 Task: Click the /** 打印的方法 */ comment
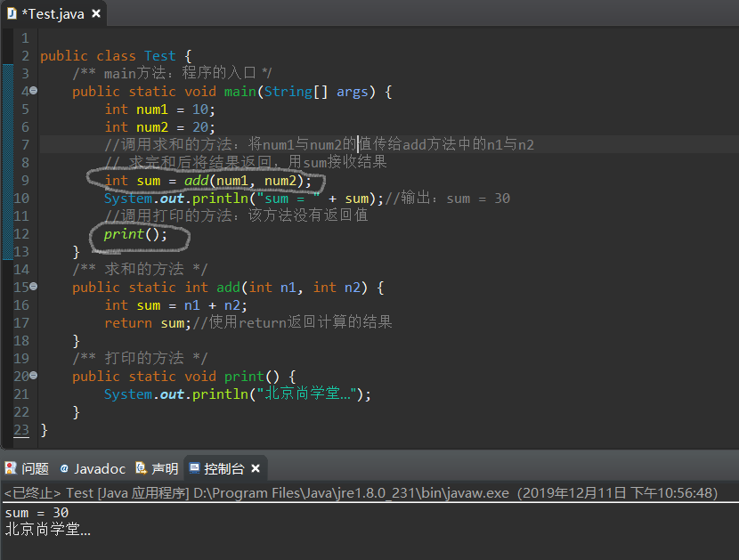click(x=140, y=358)
